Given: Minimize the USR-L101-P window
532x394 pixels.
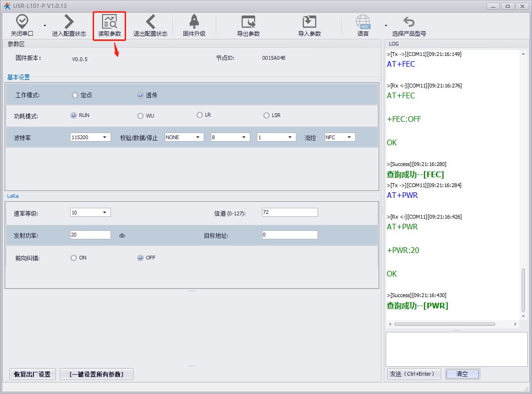Looking at the screenshot, I should pyautogui.click(x=492, y=6).
